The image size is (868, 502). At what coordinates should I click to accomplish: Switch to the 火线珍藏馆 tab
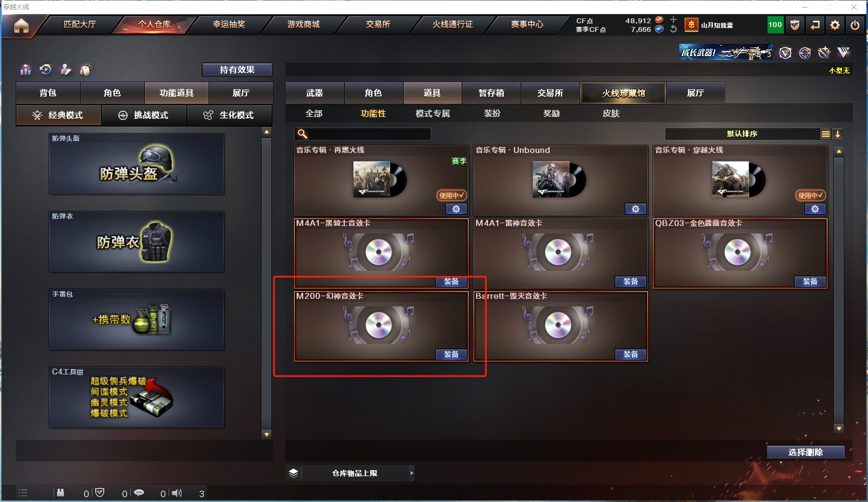623,93
